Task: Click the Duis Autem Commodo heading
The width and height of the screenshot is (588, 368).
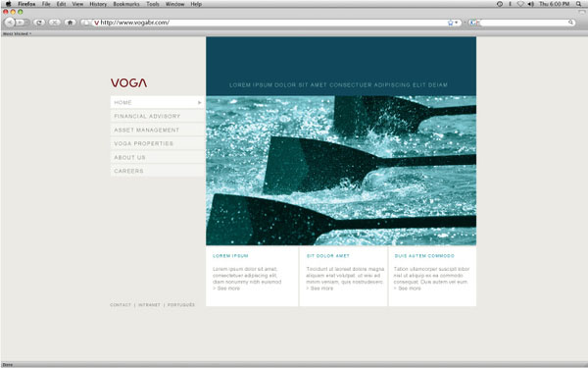Action: [424, 256]
